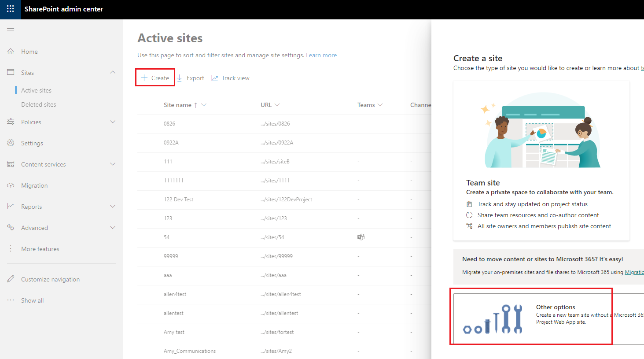
Task: Expand the Reports section chevron
Action: coord(113,206)
